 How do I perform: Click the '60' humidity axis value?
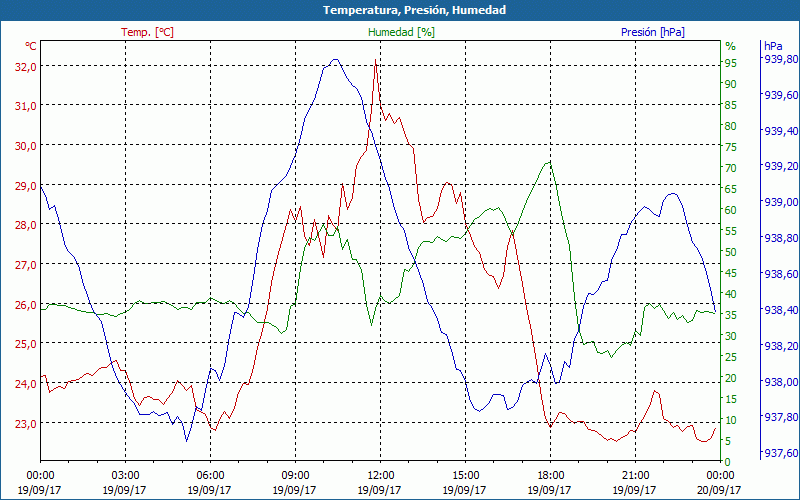pyautogui.click(x=731, y=210)
